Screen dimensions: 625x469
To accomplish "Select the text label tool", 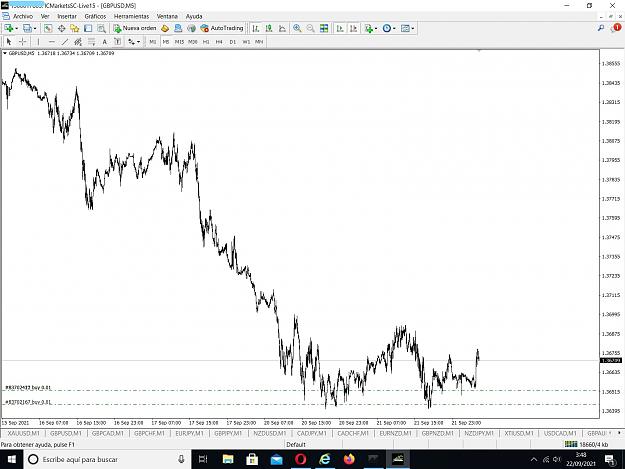I will click(118, 41).
